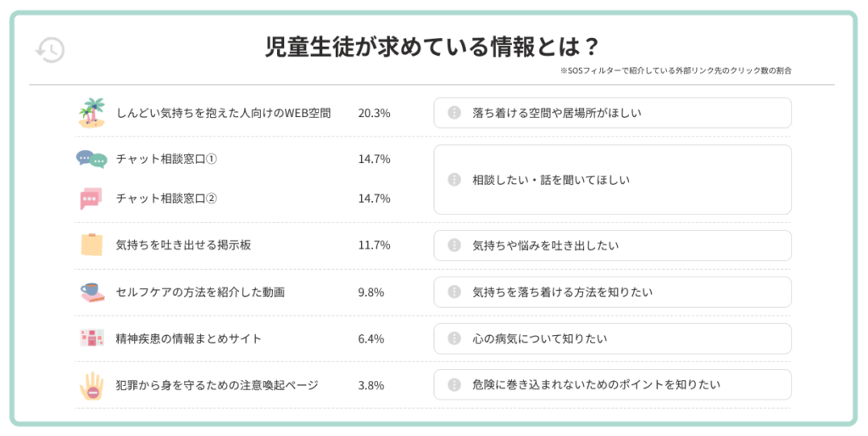This screenshot has height=436, width=868.
Task: Click the pink mental illness site icon
Action: [91, 338]
